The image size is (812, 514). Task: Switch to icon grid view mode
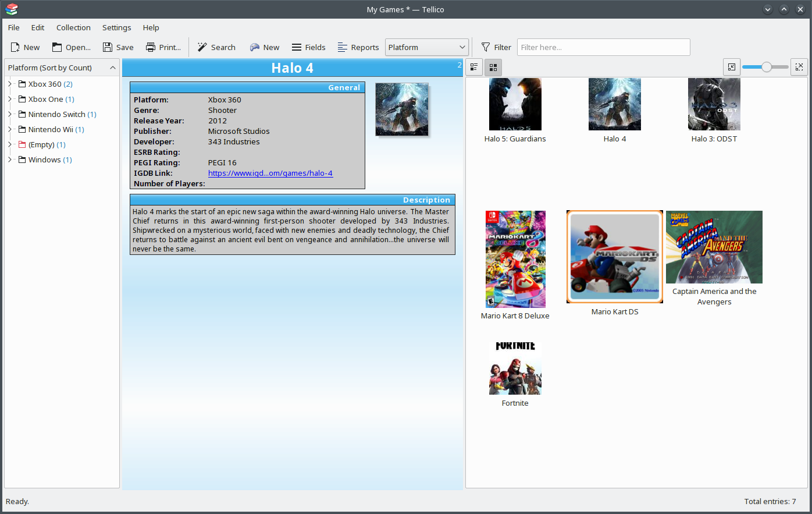(493, 68)
